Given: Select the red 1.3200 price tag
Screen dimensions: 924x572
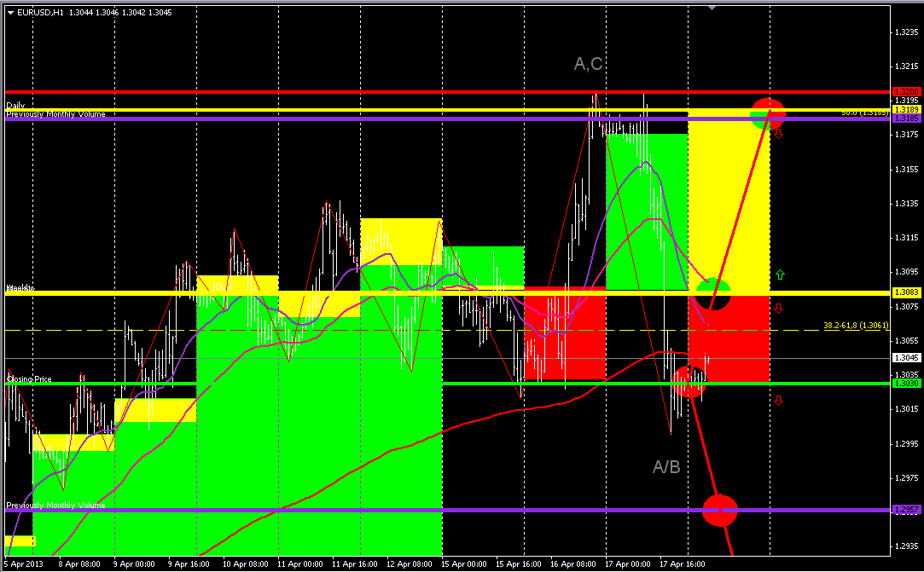Looking at the screenshot, I should point(905,92).
